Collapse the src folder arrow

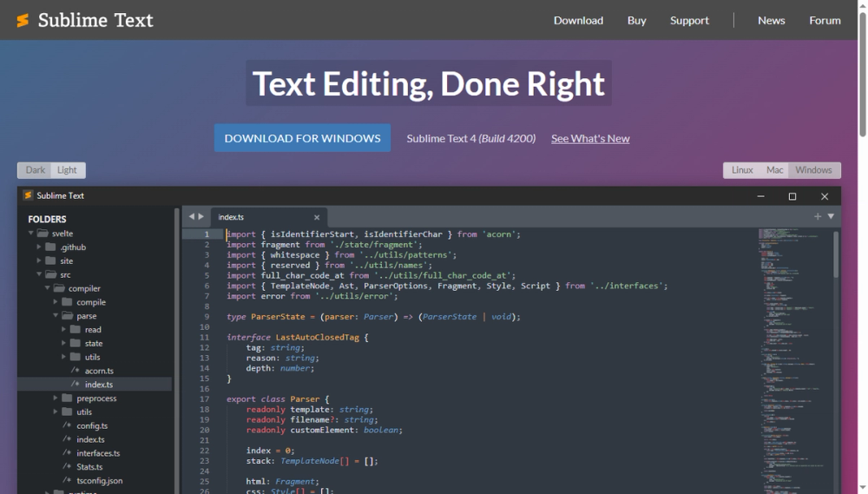pos(39,274)
